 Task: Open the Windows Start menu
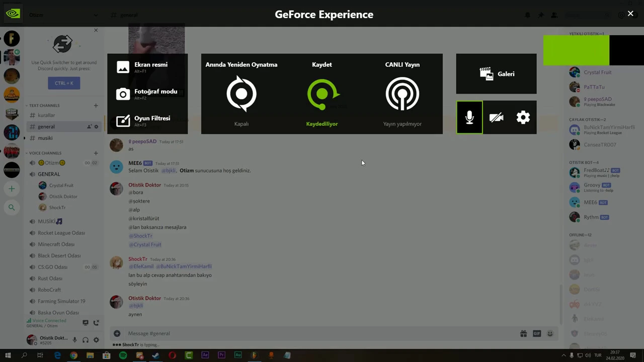pyautogui.click(x=8, y=355)
